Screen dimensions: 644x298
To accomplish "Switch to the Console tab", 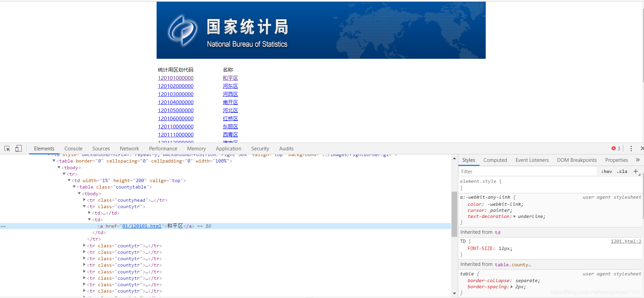I will tap(73, 149).
